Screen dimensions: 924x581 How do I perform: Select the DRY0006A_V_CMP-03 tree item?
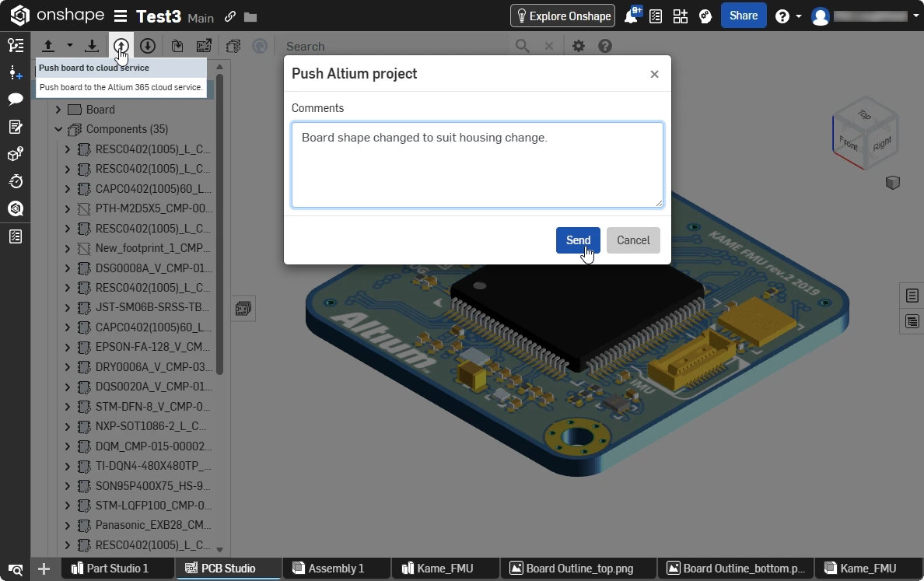(x=153, y=367)
